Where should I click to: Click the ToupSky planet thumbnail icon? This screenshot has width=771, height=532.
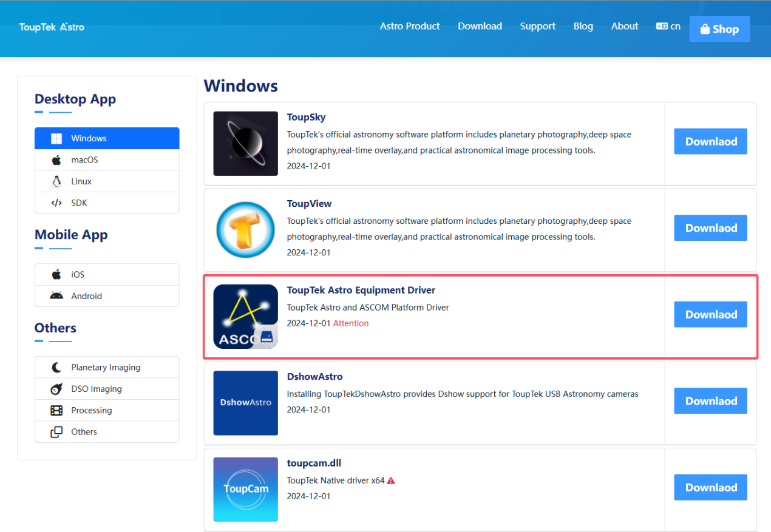point(246,144)
